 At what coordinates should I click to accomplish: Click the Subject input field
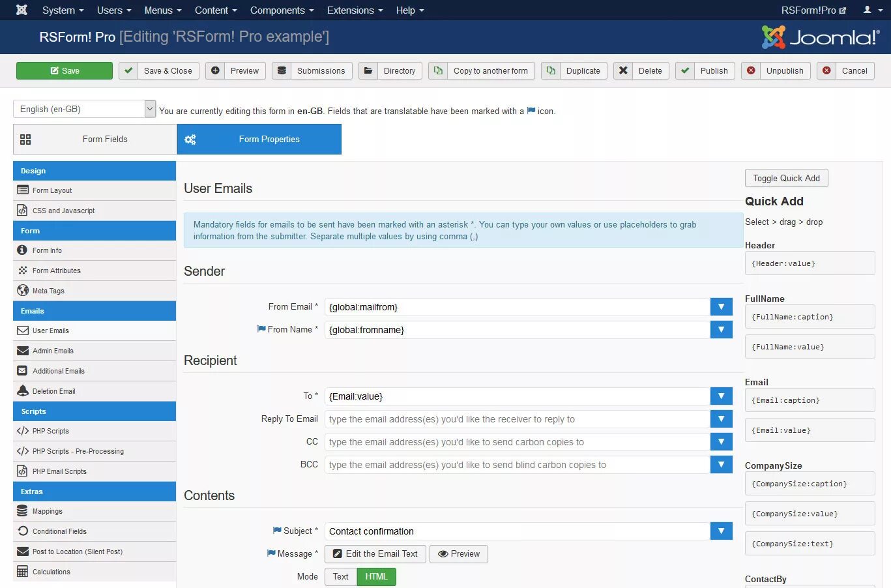pyautogui.click(x=518, y=531)
